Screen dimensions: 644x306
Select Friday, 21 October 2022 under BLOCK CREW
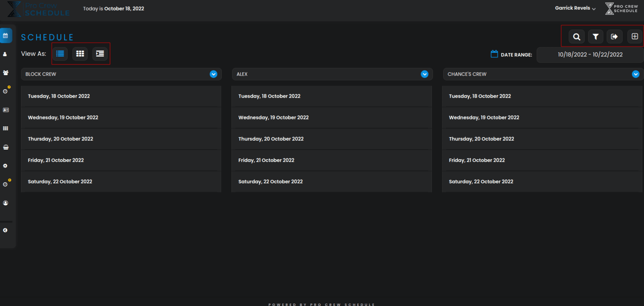(121, 160)
